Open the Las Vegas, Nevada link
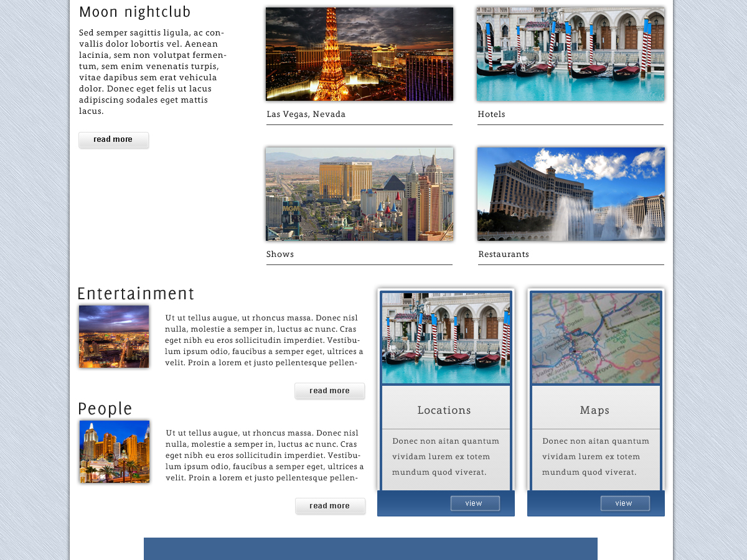This screenshot has height=560, width=747. click(306, 114)
